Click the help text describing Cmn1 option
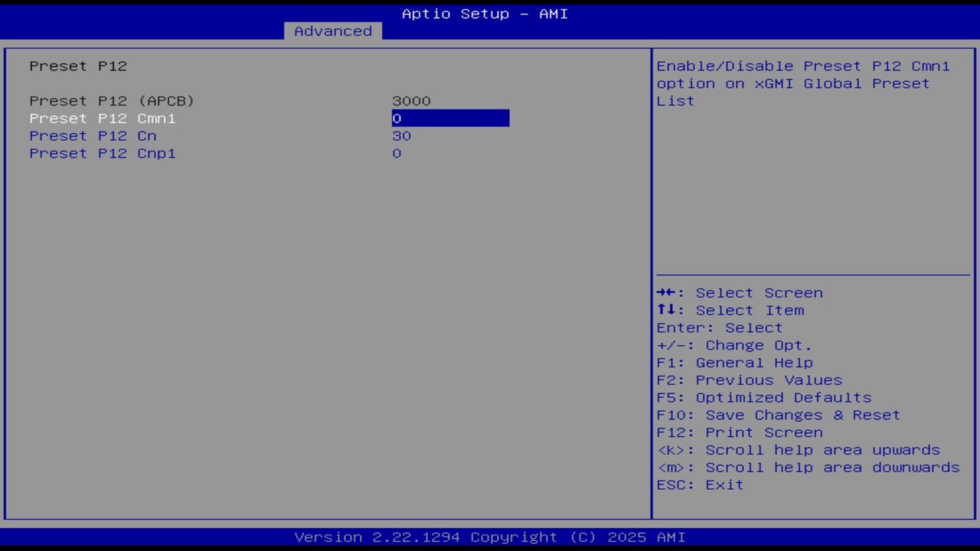This screenshot has height=551, width=980. [803, 83]
